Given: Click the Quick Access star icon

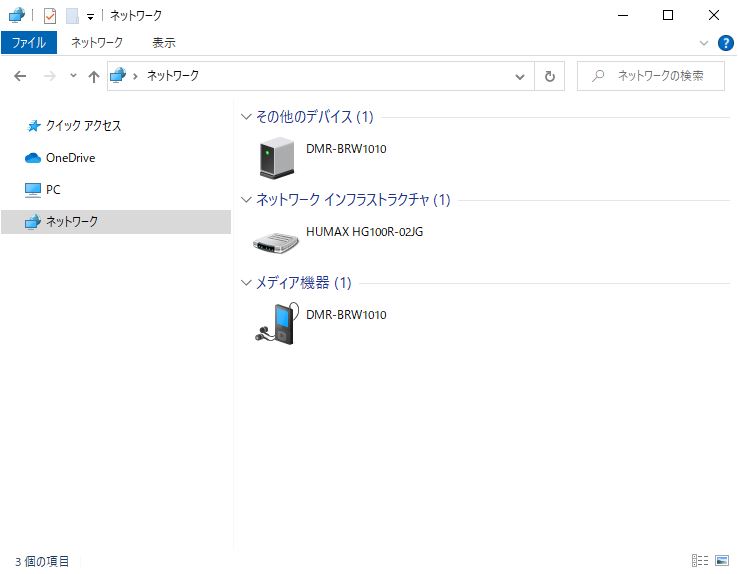Looking at the screenshot, I should [x=33, y=126].
